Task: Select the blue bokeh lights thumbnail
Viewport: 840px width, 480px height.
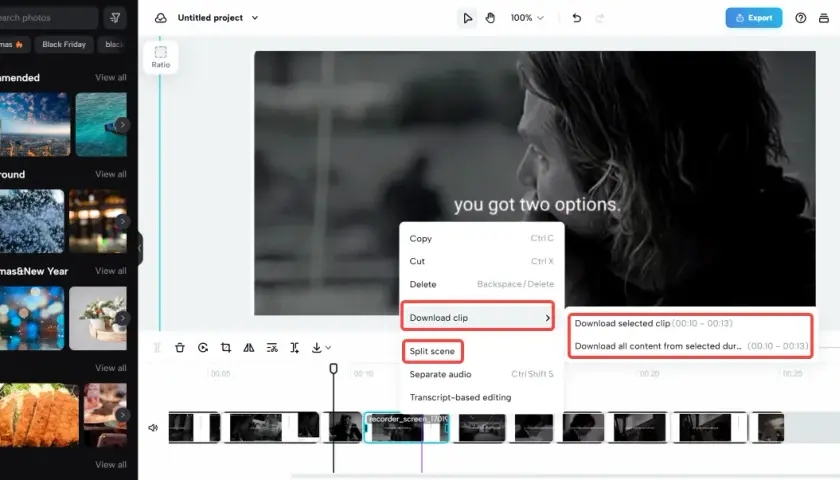Action: (32, 318)
